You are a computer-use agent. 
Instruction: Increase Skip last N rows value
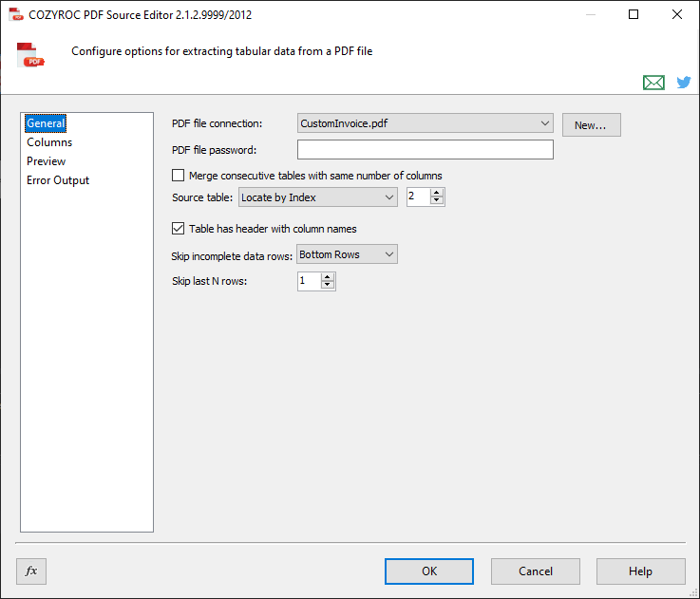(328, 276)
